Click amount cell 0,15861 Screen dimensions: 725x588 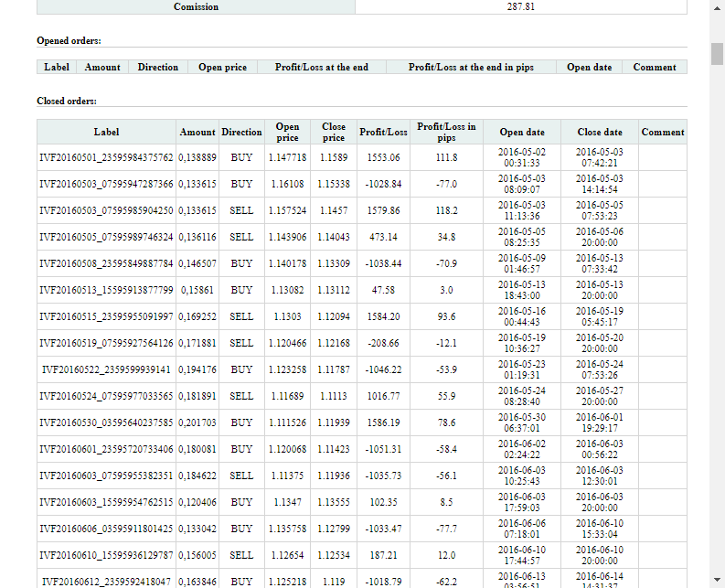197,290
